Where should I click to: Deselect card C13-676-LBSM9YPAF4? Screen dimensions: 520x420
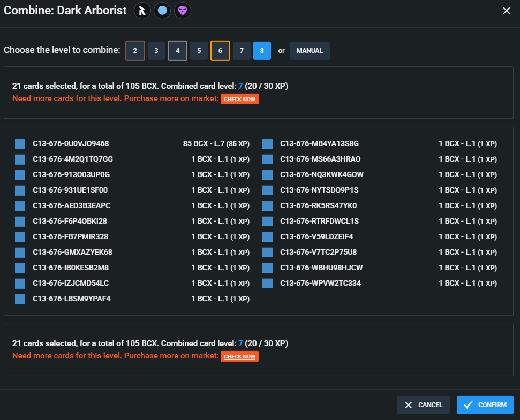click(20, 299)
